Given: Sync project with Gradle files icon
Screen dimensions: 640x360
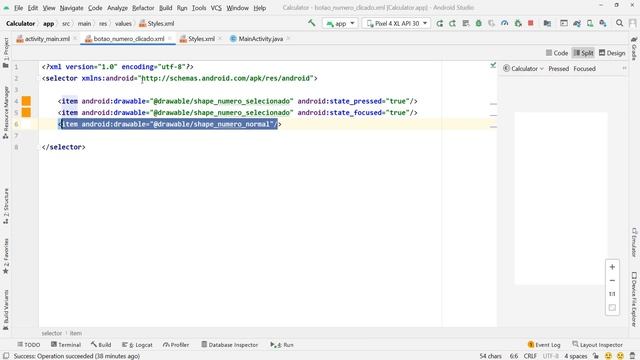Looking at the screenshot, I should pyautogui.click(x=577, y=24).
